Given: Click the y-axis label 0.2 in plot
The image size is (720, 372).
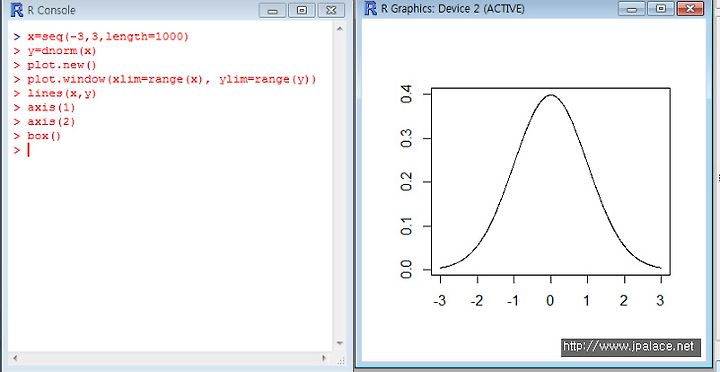Looking at the screenshot, I should click(x=406, y=182).
